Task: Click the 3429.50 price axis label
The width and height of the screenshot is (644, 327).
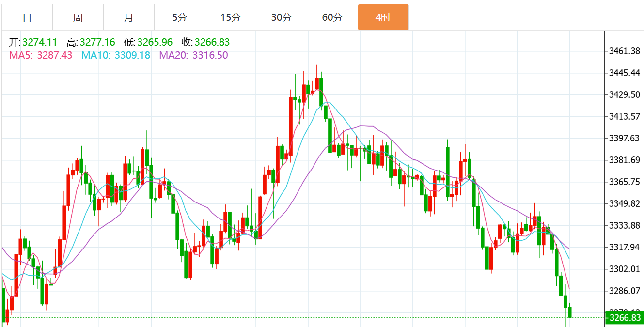Action: point(624,94)
